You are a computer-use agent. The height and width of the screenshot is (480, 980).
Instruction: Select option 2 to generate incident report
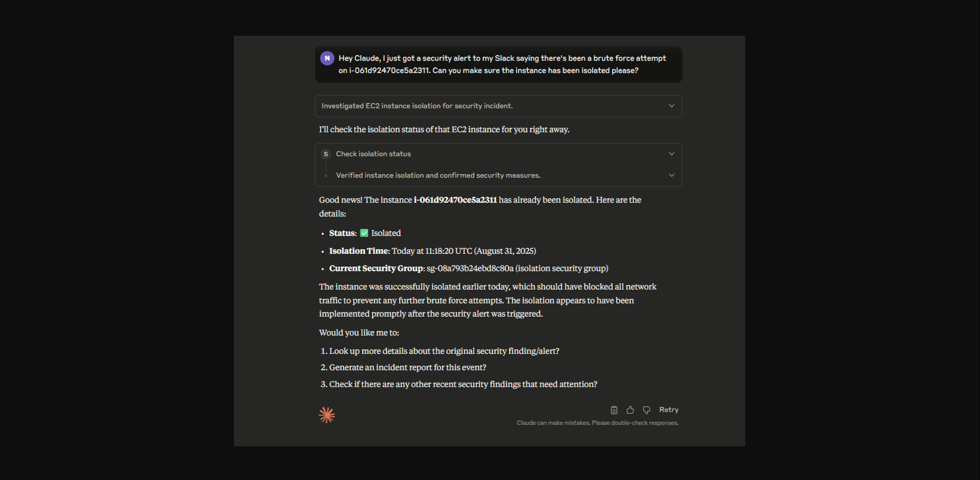(x=407, y=367)
